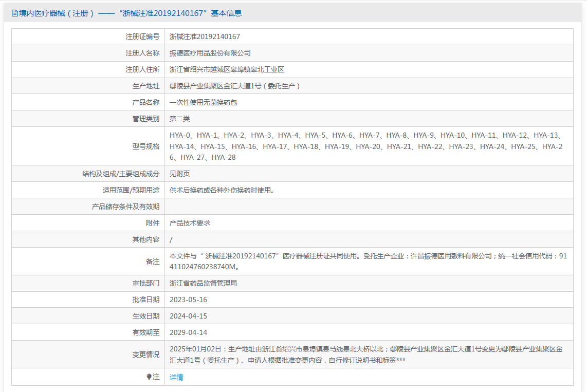587x392 pixels.
Task: Select the registrant name 振德医疗用品股份有限公司
Action: click(x=210, y=53)
